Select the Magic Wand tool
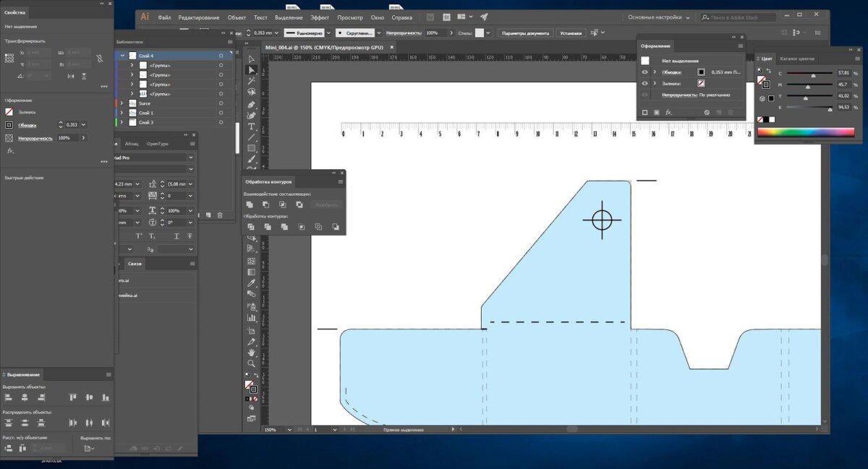The width and height of the screenshot is (868, 469). pyautogui.click(x=251, y=81)
